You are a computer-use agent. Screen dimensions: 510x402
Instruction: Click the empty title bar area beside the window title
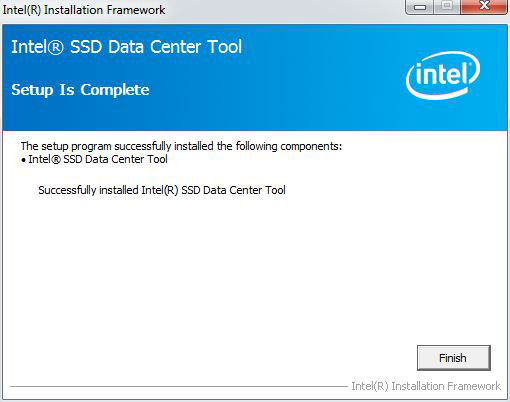[283, 10]
